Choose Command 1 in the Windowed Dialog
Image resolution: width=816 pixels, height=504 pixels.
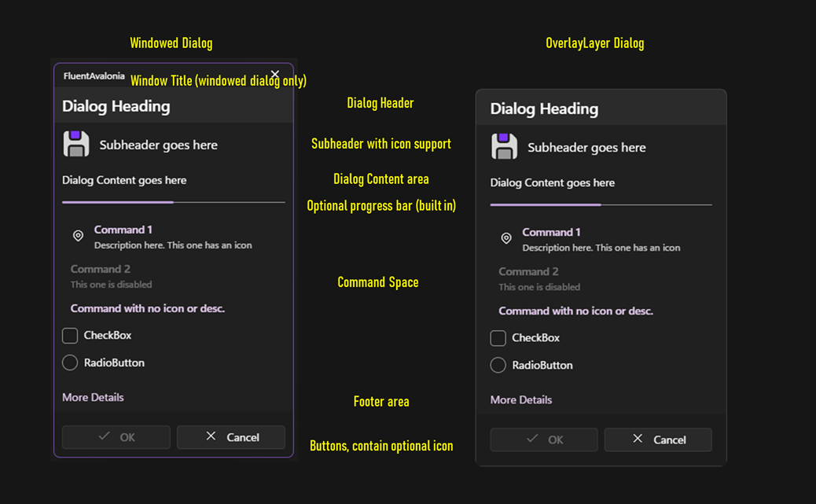click(x=173, y=237)
